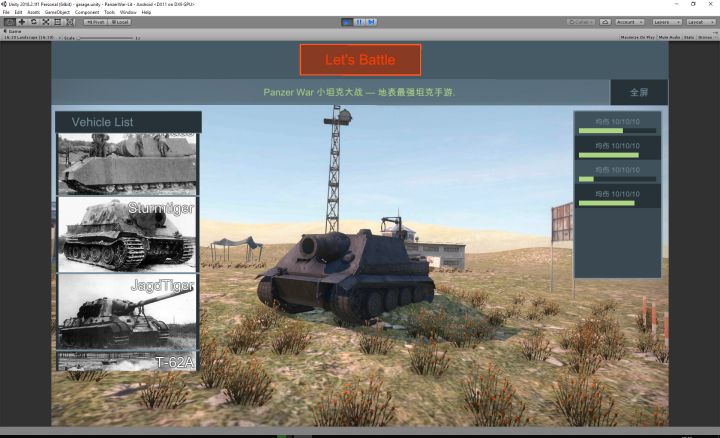Open the GameObject menu
The width and height of the screenshot is (720, 438).
click(x=57, y=12)
